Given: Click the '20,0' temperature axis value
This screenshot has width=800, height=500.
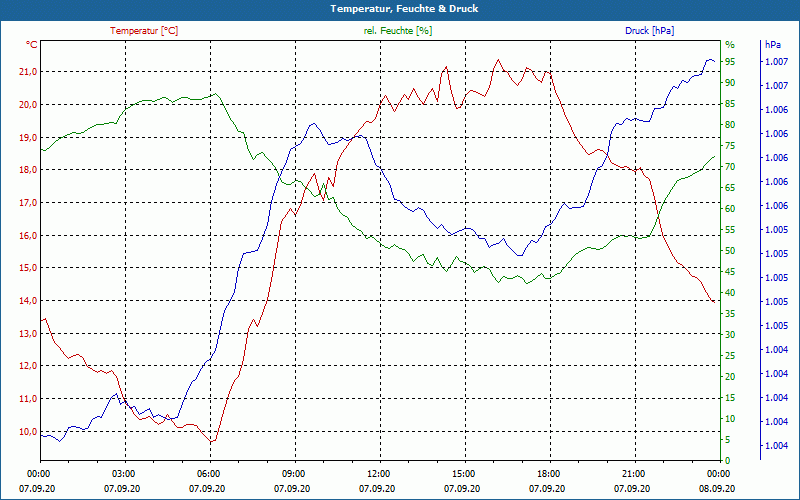Looking at the screenshot, I should point(28,105).
